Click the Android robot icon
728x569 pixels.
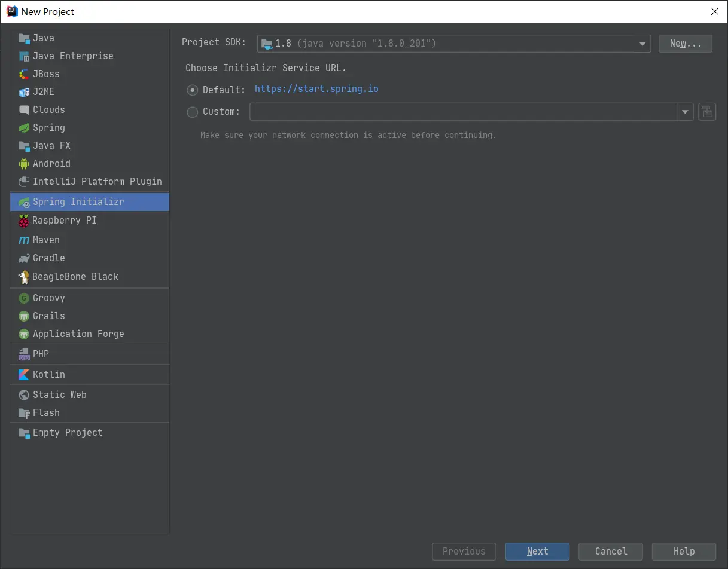[24, 164]
